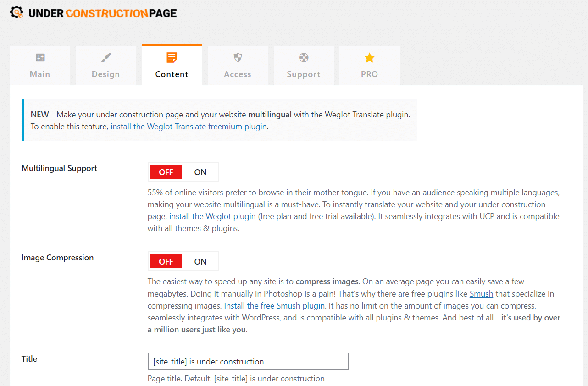
Task: Click the orange note icon above Content
Action: tap(172, 57)
